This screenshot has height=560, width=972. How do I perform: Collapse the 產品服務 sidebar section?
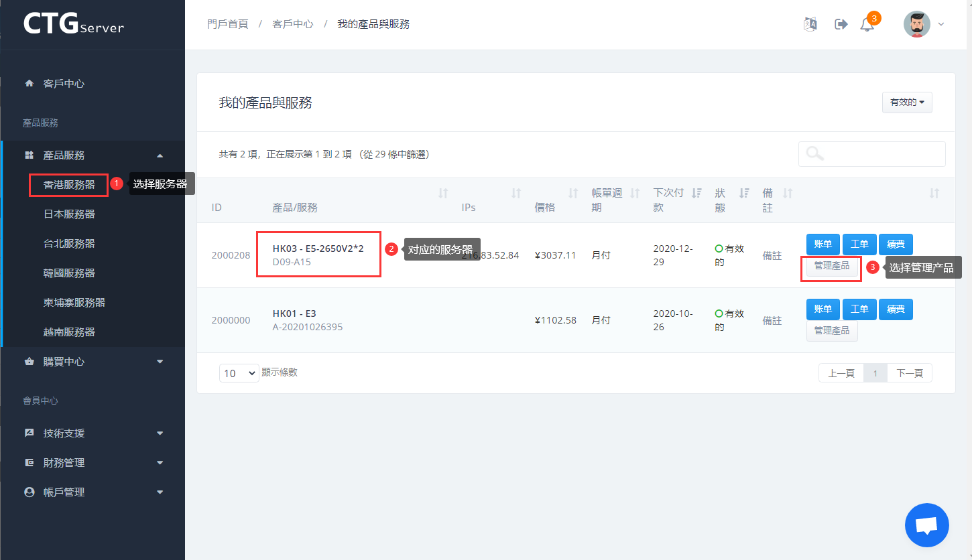tap(160, 155)
